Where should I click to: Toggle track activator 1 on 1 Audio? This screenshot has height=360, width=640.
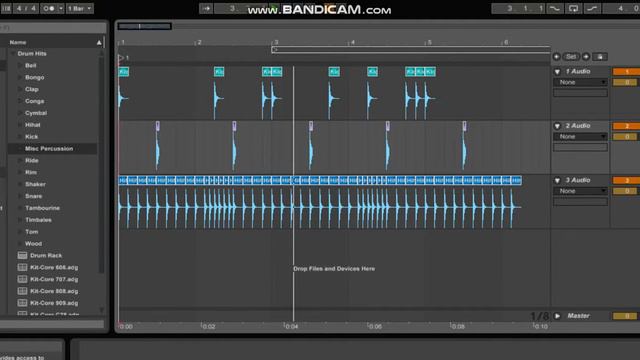click(626, 71)
